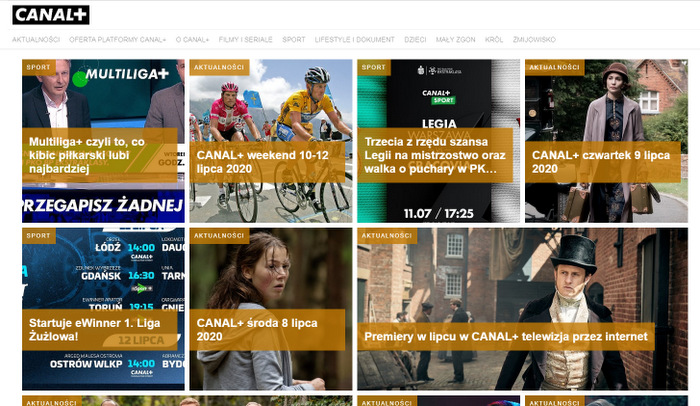Screen dimensions: 700x406
Task: Open Startuje eWinner 1. Liga Żużlowa article
Action: click(x=100, y=330)
